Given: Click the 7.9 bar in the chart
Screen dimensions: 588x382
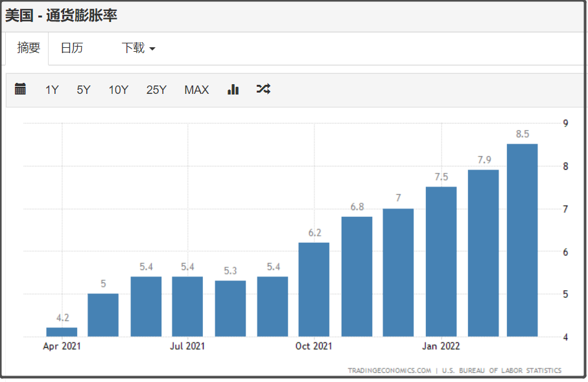Looking at the screenshot, I should [x=484, y=253].
